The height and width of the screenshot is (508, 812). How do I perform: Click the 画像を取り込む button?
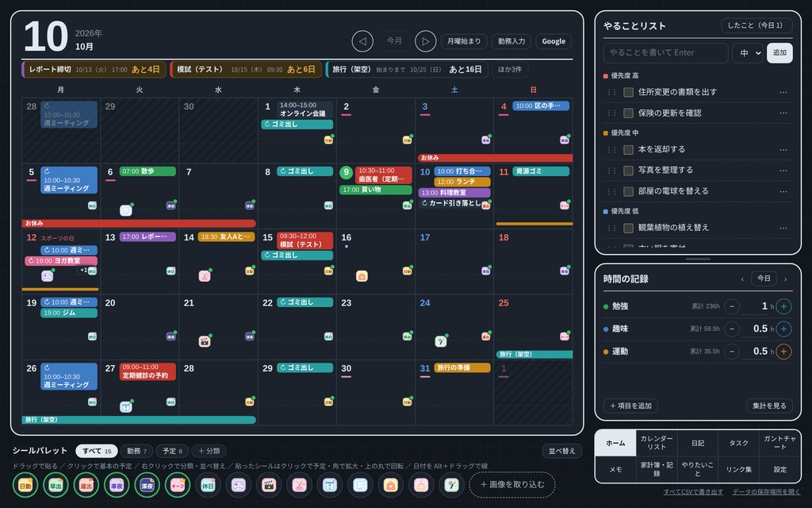(x=512, y=485)
